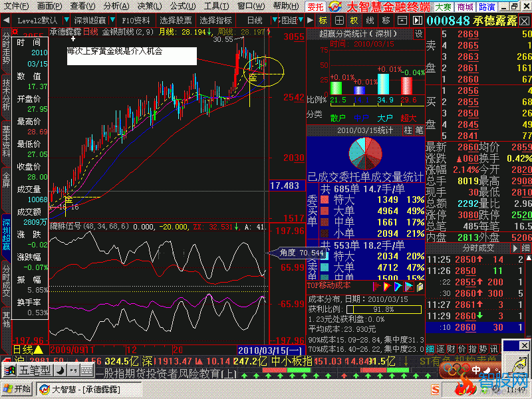Click the blue-cyan flag cost icon
The image size is (532, 399).
click(x=398, y=287)
